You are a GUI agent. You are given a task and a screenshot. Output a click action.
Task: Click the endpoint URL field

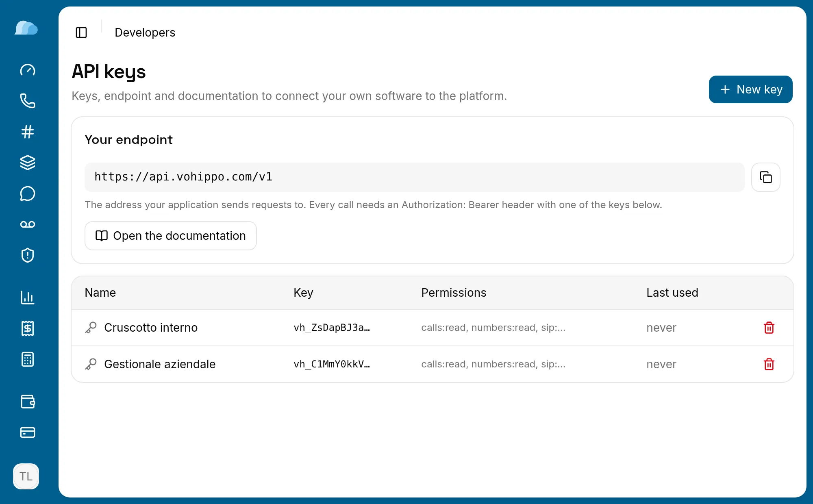415,177
